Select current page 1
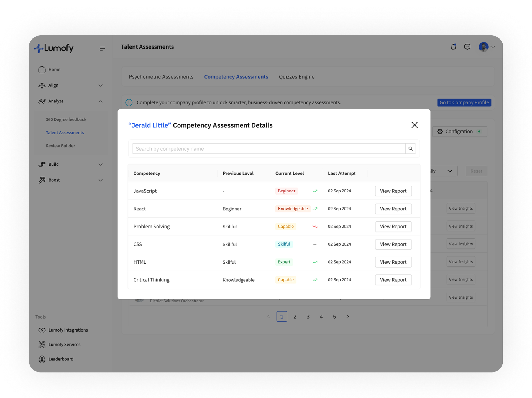 (282, 316)
